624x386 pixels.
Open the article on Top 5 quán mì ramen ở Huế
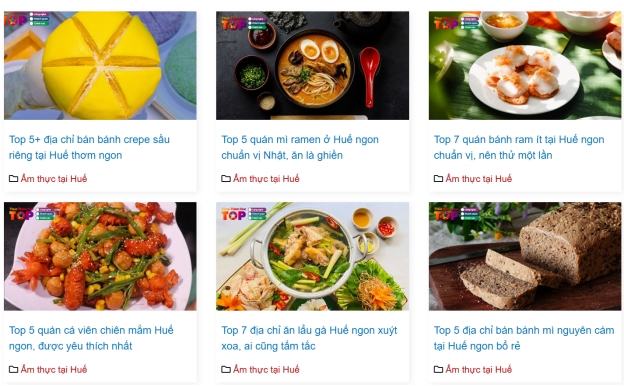tap(300, 147)
